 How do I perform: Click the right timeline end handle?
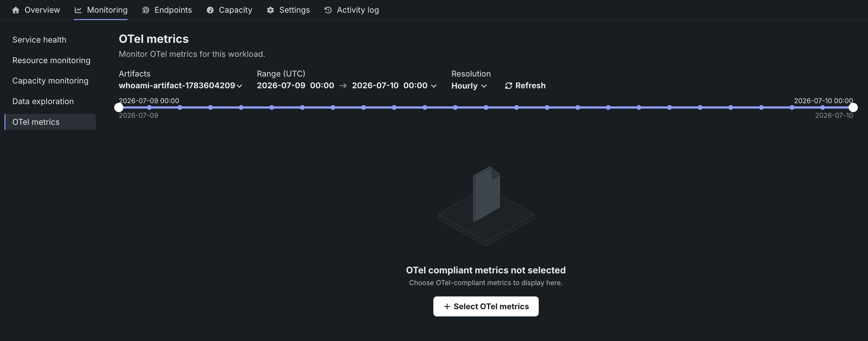853,108
